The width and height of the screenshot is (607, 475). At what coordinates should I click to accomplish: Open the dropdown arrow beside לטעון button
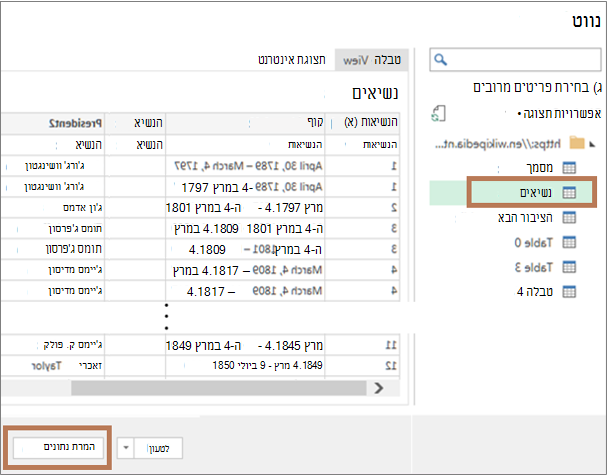[125, 448]
